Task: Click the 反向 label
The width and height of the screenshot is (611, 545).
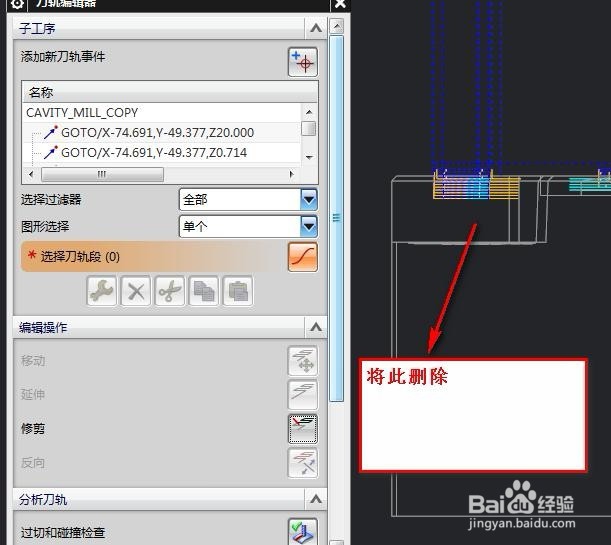Action: [x=33, y=463]
